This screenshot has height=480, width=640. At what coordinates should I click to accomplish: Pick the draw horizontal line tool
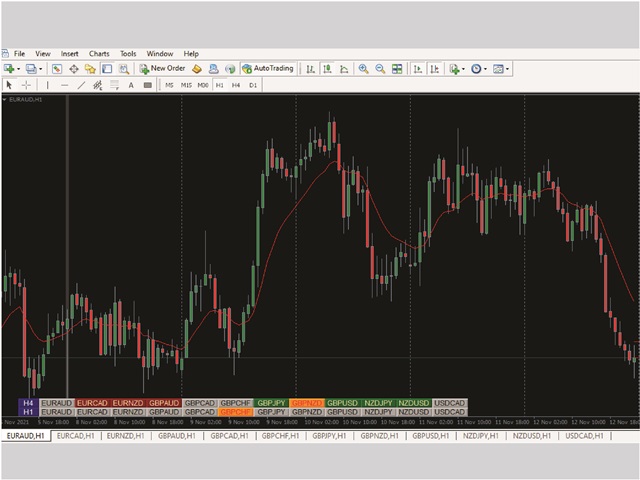click(x=64, y=85)
